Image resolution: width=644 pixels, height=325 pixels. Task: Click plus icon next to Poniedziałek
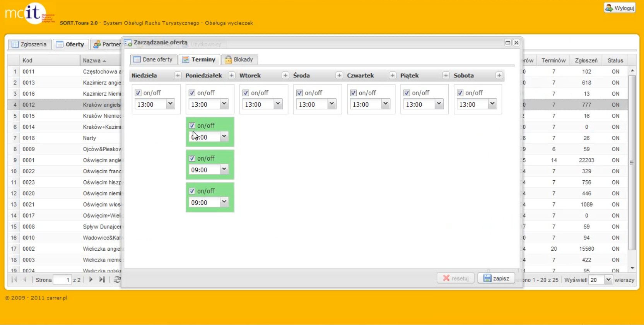coord(231,75)
